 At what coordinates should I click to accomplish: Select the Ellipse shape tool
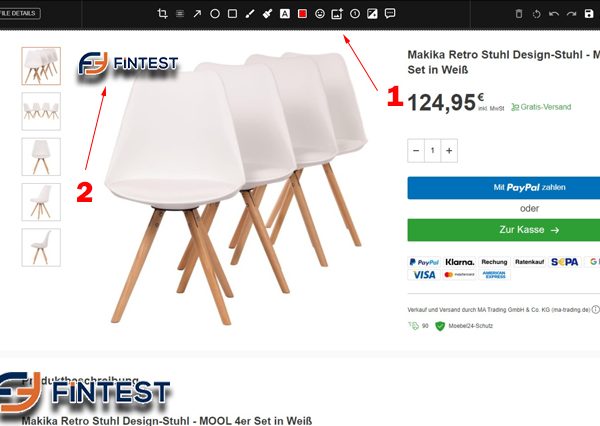[x=215, y=14]
